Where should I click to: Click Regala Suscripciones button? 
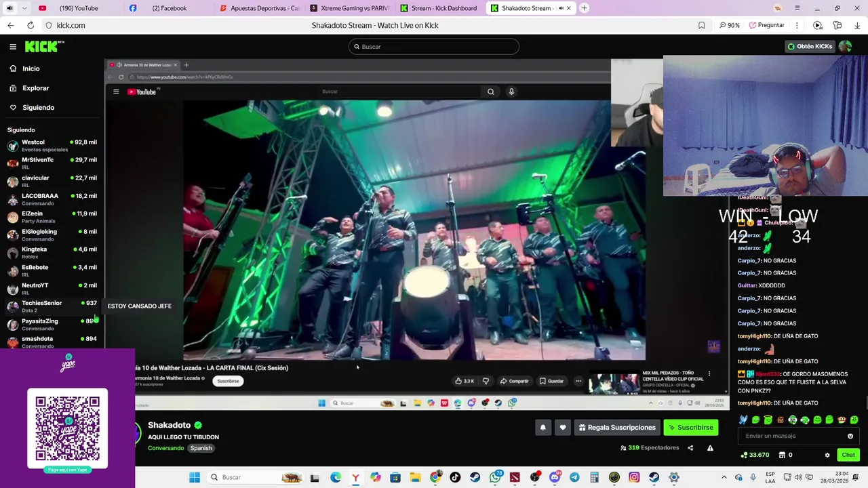pyautogui.click(x=617, y=428)
